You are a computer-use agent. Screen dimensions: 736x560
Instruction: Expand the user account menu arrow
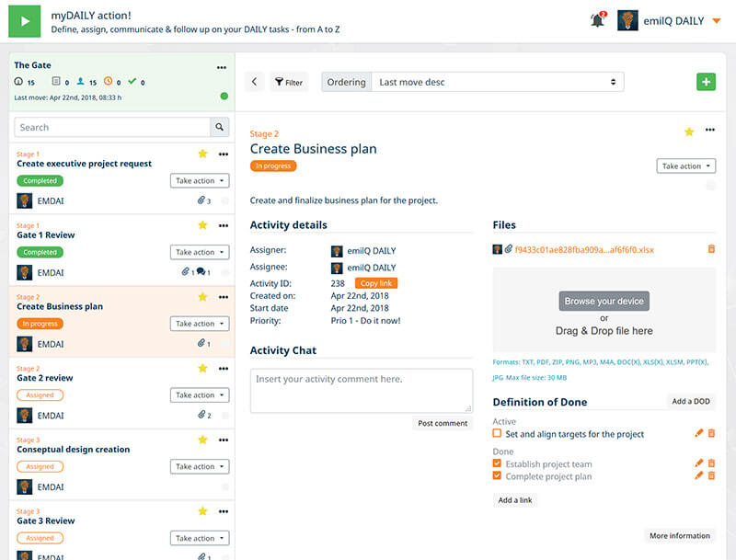tap(717, 21)
